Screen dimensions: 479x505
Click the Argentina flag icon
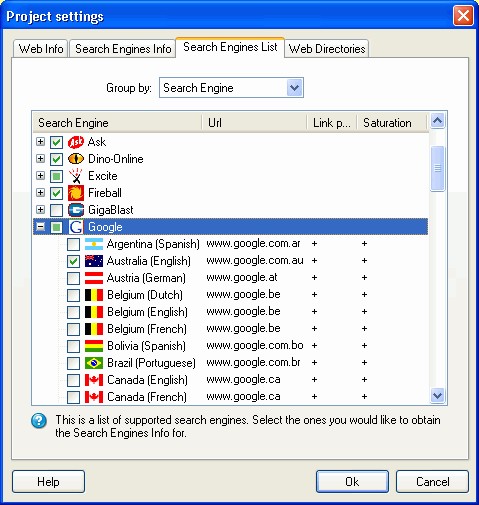click(x=94, y=244)
